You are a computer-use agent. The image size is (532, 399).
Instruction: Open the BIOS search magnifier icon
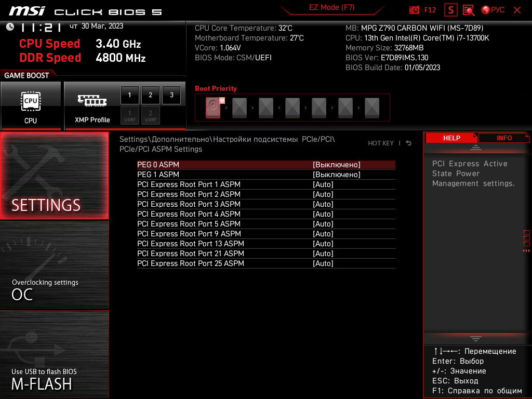tap(469, 10)
